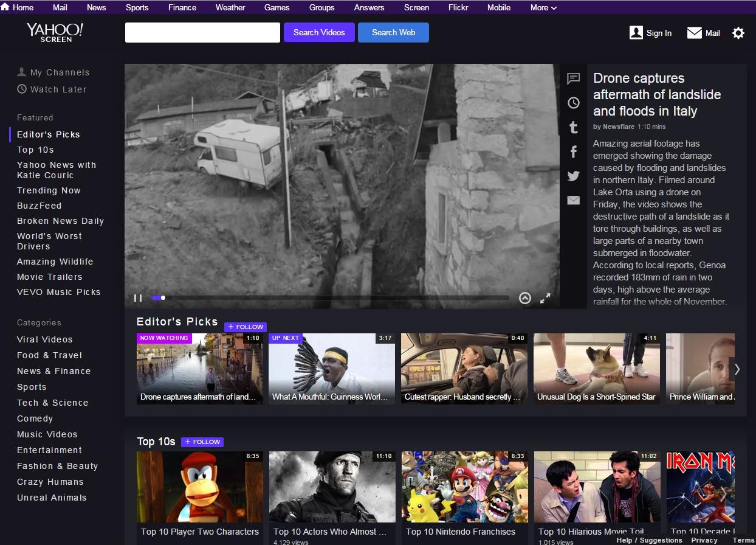
Task: Select Top 10s in sidebar
Action: 35,150
